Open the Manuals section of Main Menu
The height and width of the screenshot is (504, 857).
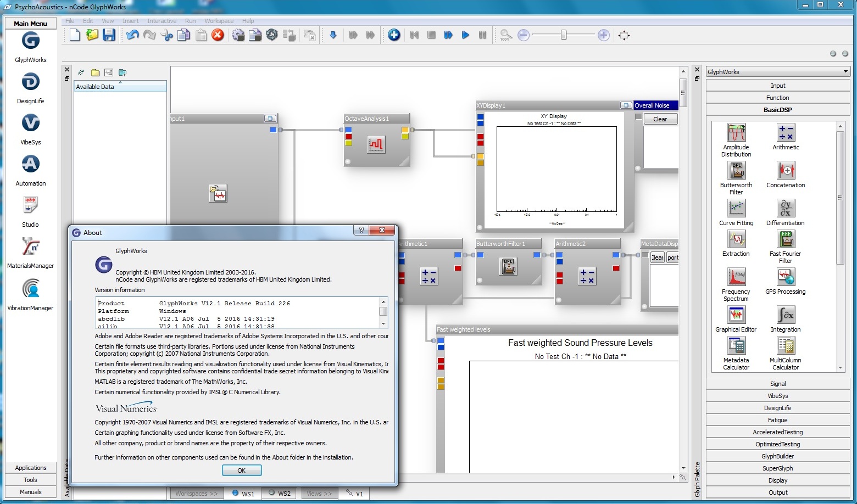(31, 492)
